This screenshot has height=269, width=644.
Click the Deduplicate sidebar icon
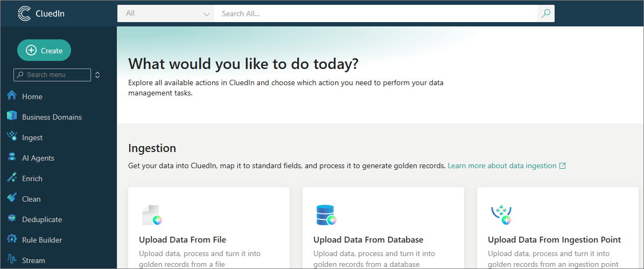pyautogui.click(x=12, y=219)
